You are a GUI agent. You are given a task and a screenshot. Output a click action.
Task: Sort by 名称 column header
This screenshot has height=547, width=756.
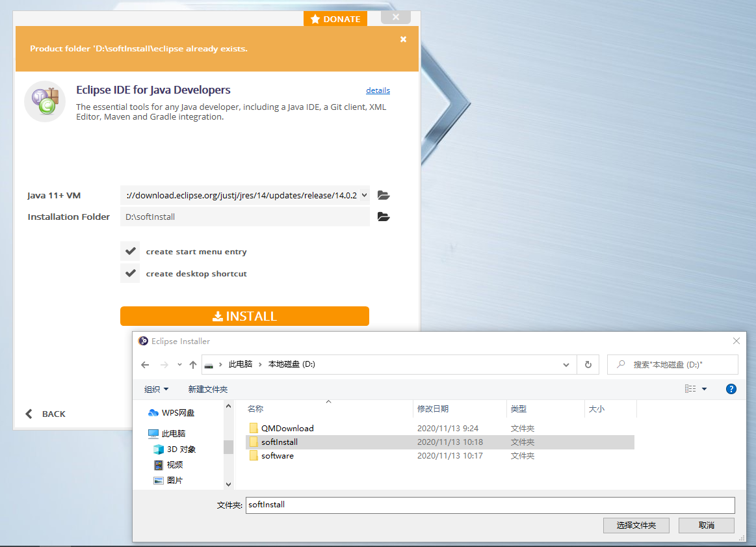click(330, 409)
